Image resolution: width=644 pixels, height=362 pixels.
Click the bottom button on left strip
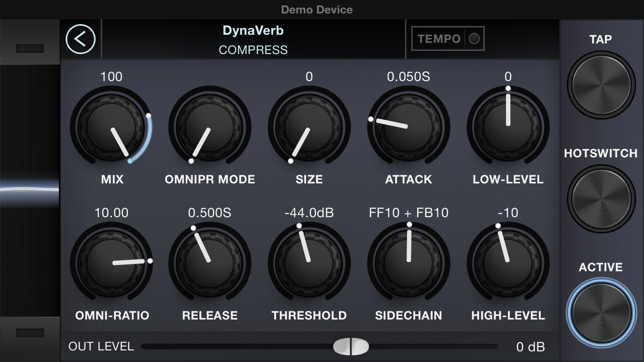tap(30, 333)
